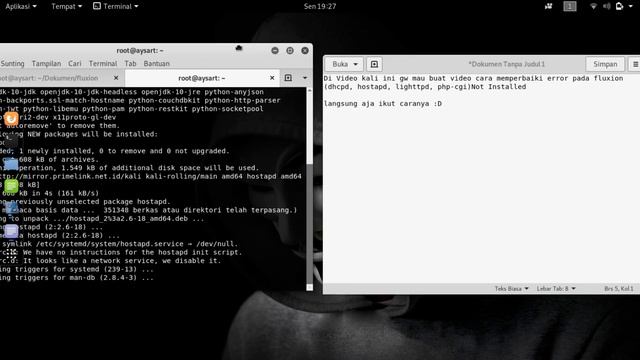Select the root@aysart: ~ terminal tab

click(x=202, y=78)
